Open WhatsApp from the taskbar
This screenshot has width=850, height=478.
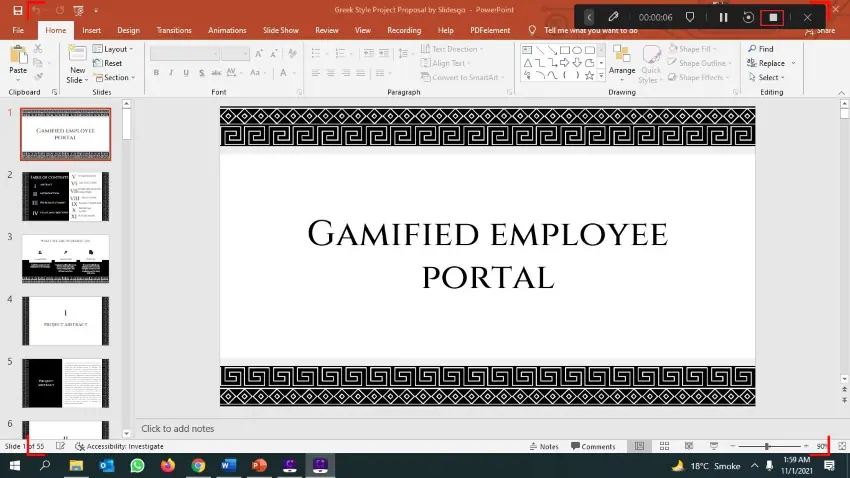click(137, 466)
